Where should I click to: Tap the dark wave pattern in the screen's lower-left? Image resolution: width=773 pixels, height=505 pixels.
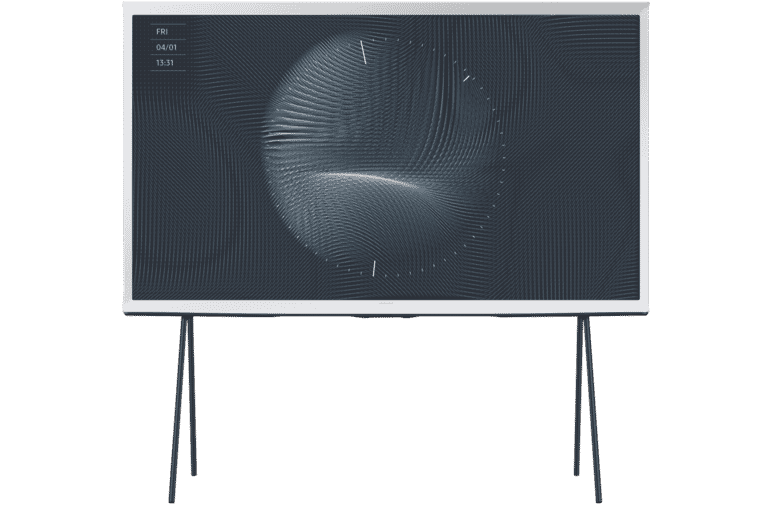(x=190, y=240)
